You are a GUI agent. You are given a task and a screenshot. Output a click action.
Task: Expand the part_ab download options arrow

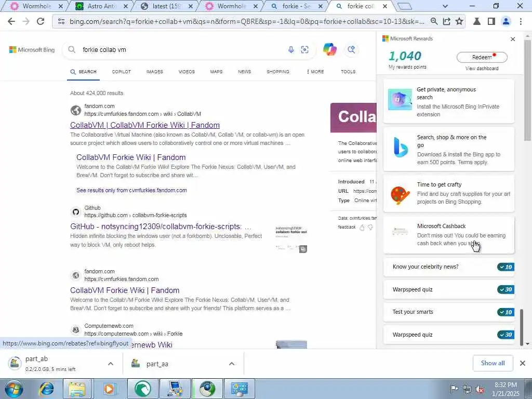(x=111, y=364)
